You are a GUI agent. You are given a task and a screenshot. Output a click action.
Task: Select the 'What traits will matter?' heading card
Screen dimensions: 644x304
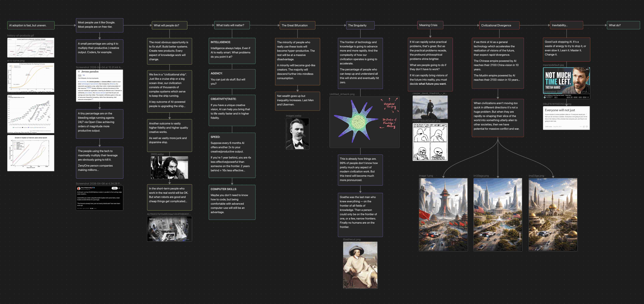[x=232, y=25]
